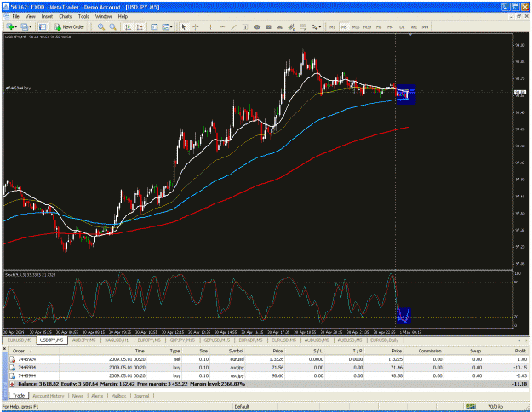
Task: Switch to the AUDJPY,M5 chart tab
Action: tap(83, 340)
